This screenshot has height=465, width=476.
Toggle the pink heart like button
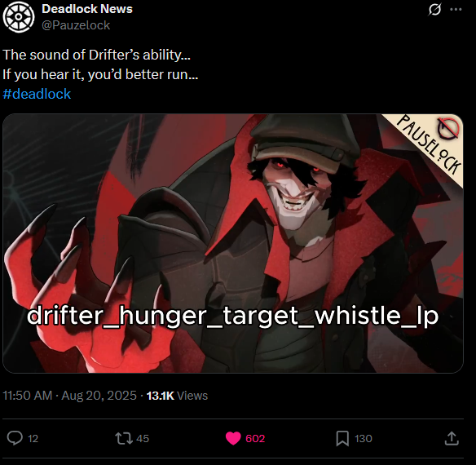click(x=233, y=438)
